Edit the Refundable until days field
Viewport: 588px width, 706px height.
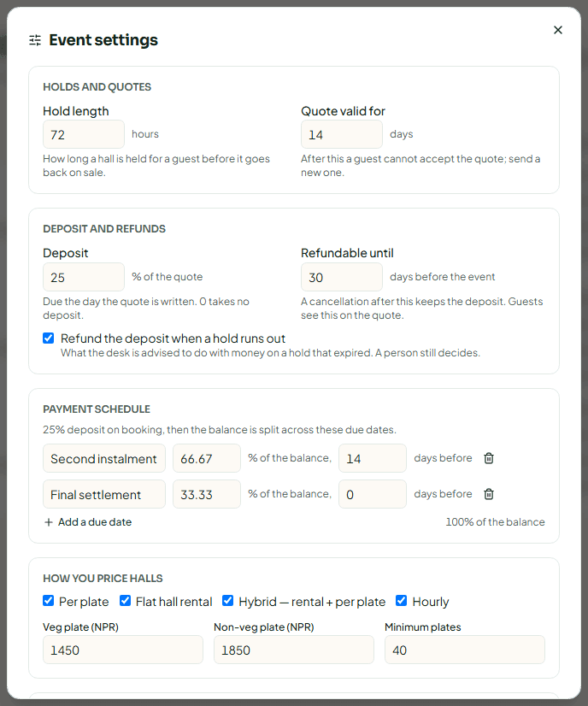pyautogui.click(x=342, y=277)
